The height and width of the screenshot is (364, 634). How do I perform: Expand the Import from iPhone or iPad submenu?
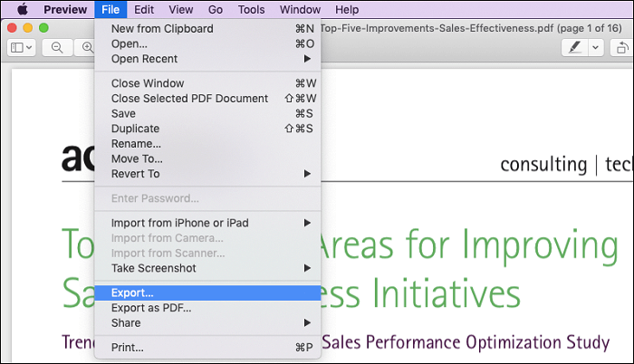tap(207, 223)
